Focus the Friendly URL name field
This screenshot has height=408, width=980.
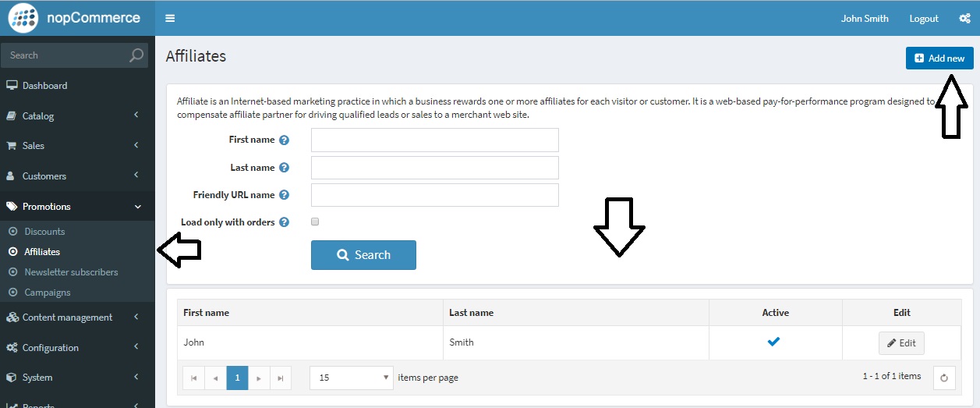tap(435, 195)
